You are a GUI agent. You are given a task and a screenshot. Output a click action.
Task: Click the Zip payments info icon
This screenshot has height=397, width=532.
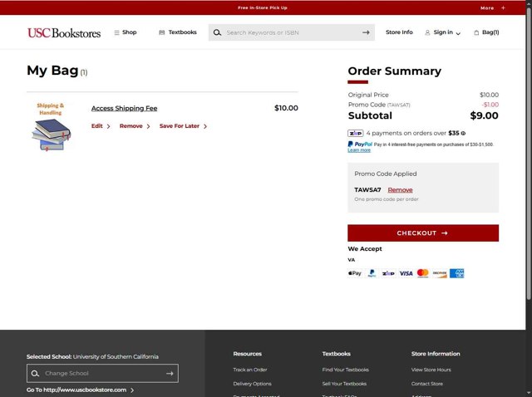point(463,133)
